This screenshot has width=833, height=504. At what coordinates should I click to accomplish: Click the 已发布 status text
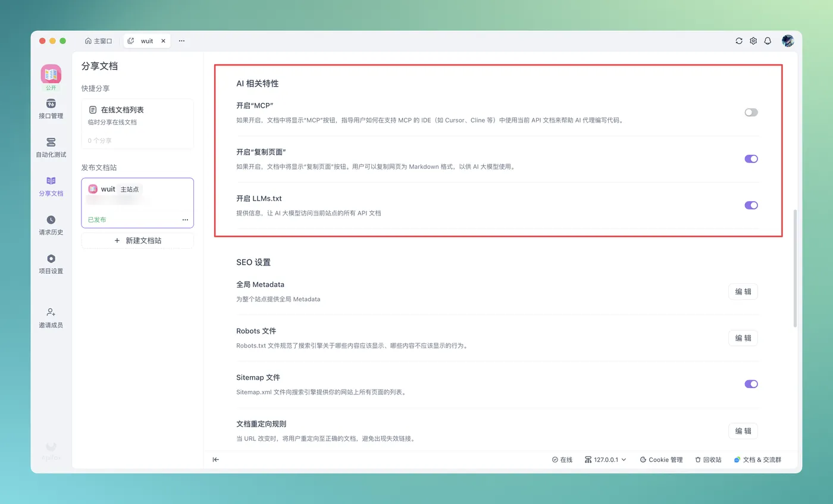tap(97, 220)
